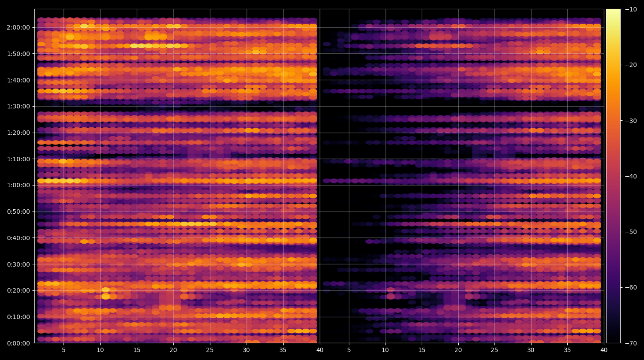Screen dimensions: 644x360
Task: Click the −50 colorbar tick label
Action: point(631,232)
